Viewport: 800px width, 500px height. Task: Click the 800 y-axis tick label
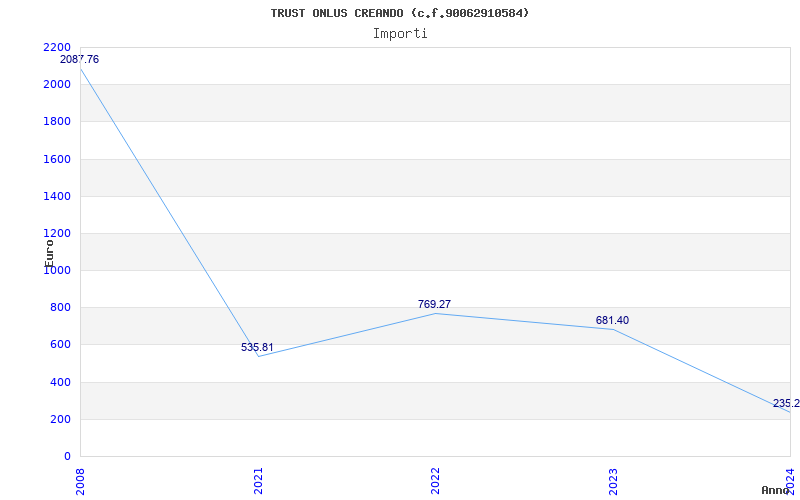[60, 308]
